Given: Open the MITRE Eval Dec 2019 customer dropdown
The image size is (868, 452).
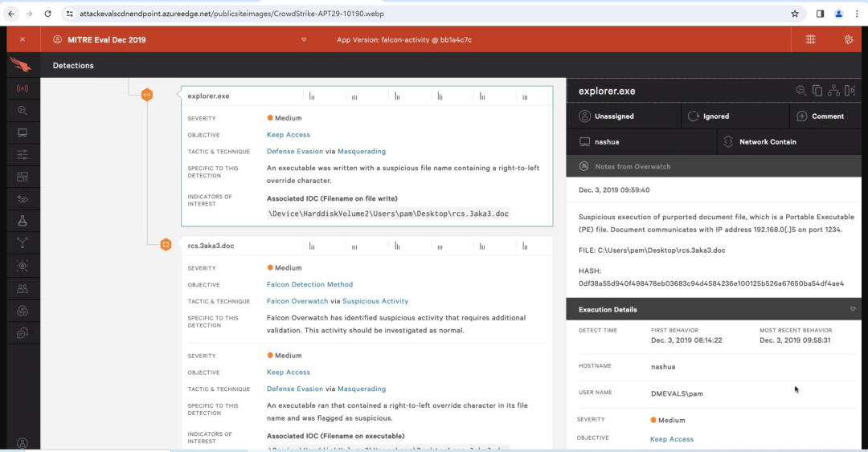Looking at the screenshot, I should pos(304,40).
